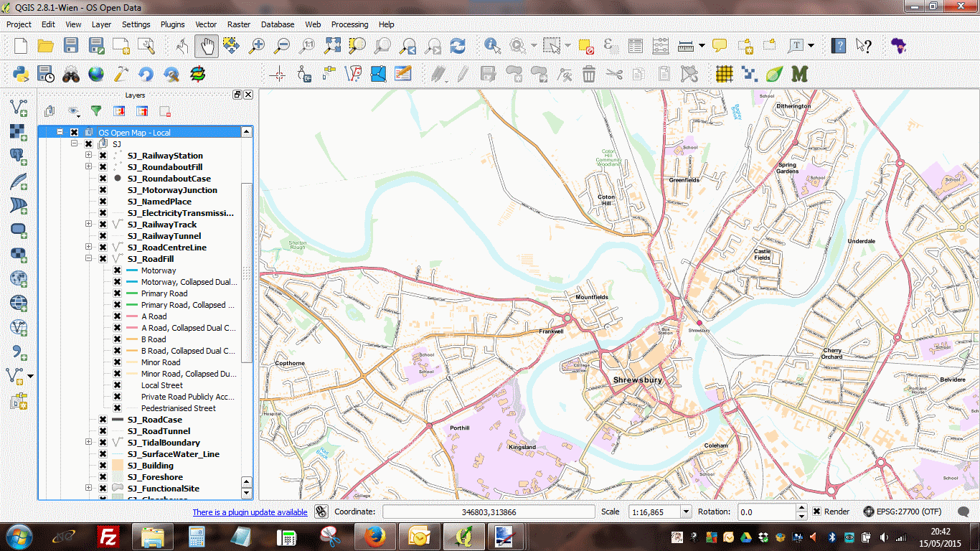980x551 pixels.
Task: Open an existing project folder
Action: point(46,46)
